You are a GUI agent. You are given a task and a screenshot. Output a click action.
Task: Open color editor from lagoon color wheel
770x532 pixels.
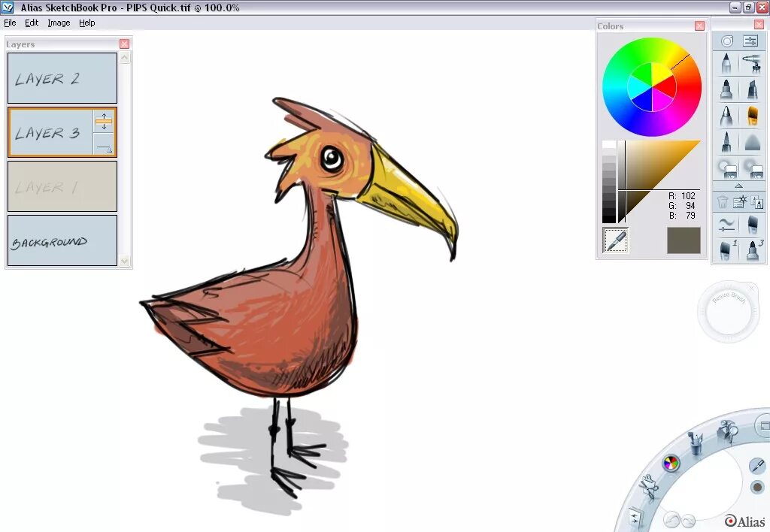(671, 462)
